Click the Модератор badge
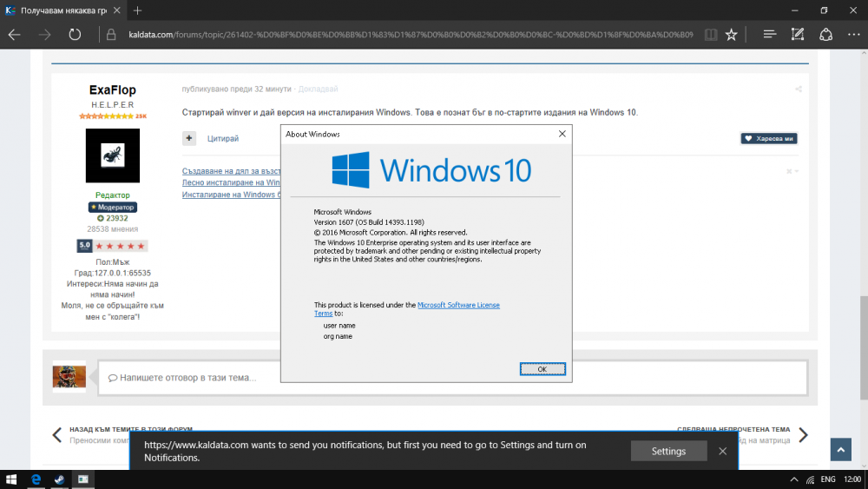 pyautogui.click(x=112, y=207)
